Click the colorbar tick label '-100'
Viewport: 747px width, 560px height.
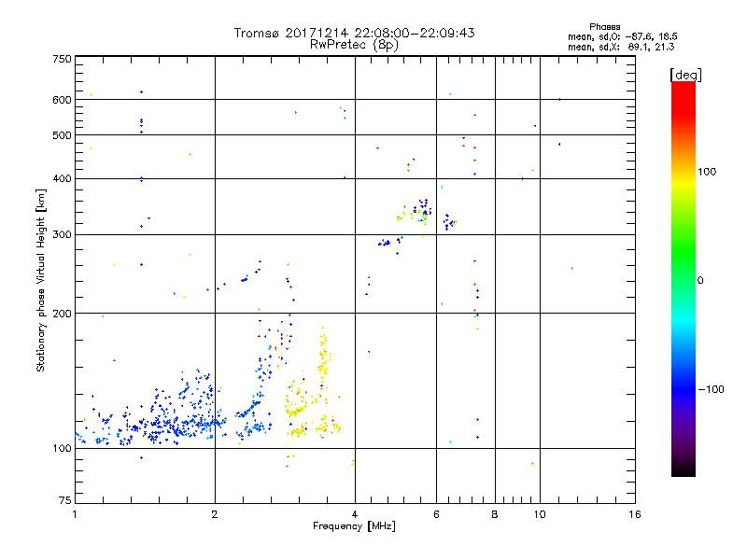point(711,389)
